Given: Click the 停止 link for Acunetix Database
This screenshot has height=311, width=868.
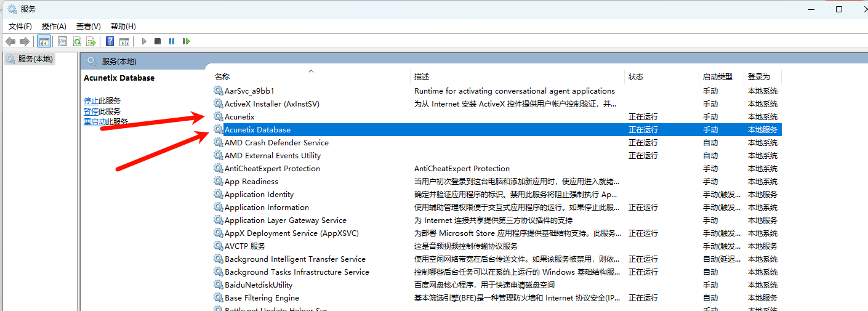Looking at the screenshot, I should click(91, 101).
